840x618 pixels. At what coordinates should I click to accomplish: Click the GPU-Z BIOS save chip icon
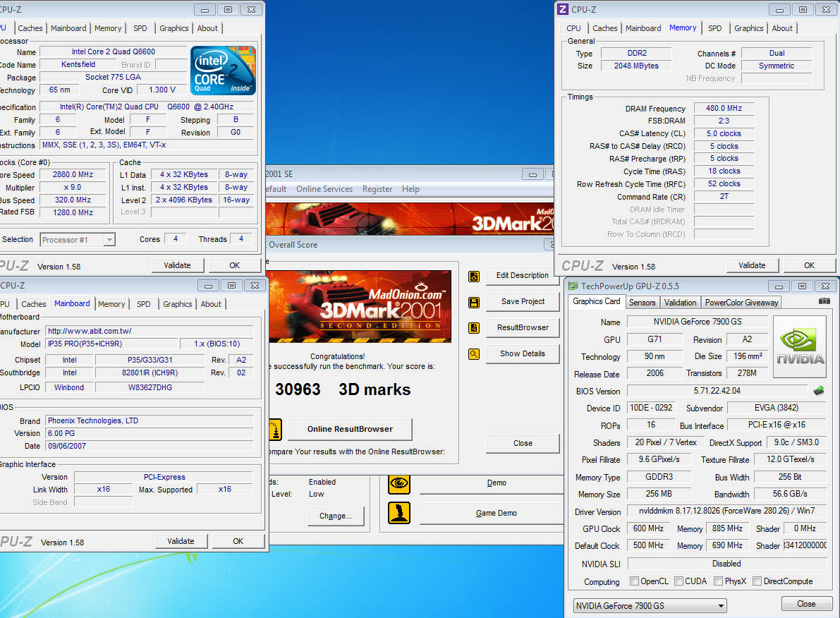(819, 391)
